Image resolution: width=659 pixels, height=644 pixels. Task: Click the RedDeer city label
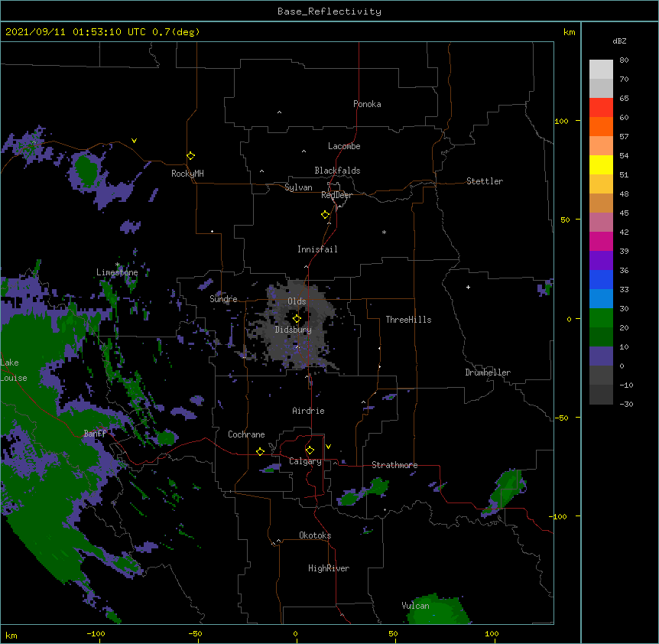[x=336, y=195]
